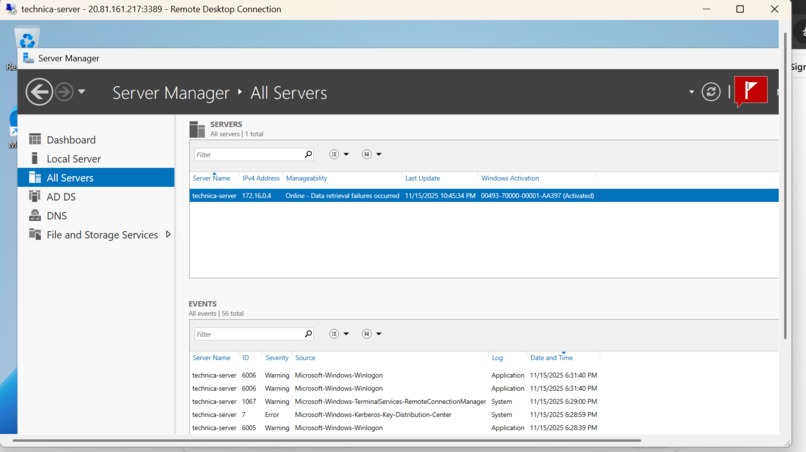The width and height of the screenshot is (806, 452).
Task: Click the Local Server icon
Action: (35, 158)
